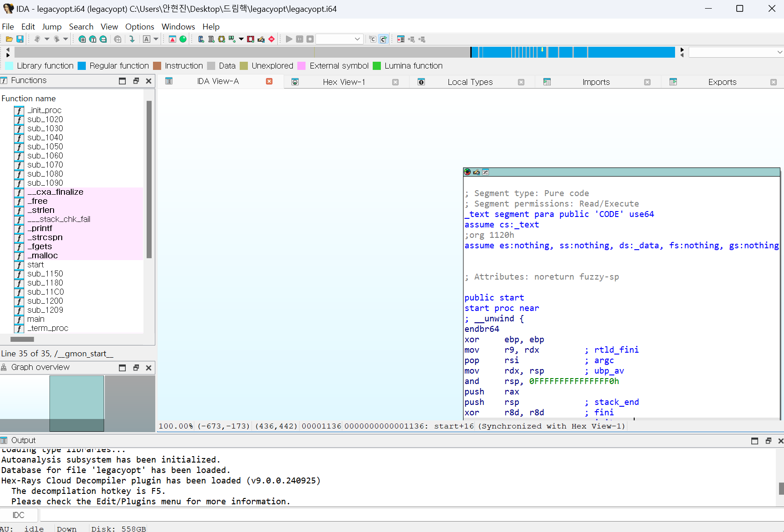The image size is (784, 532).
Task: Click the graph node edit pencil icon
Action: (x=476, y=172)
